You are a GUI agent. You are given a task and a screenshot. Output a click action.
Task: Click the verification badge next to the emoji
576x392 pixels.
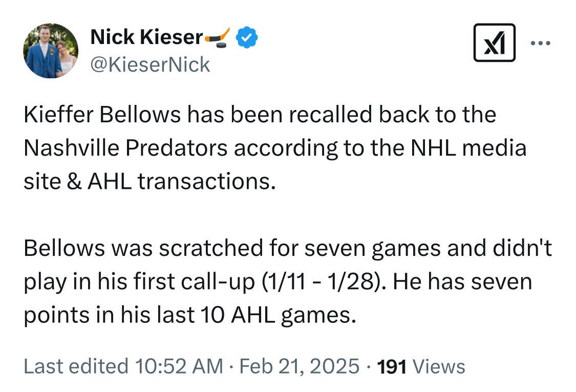245,37
